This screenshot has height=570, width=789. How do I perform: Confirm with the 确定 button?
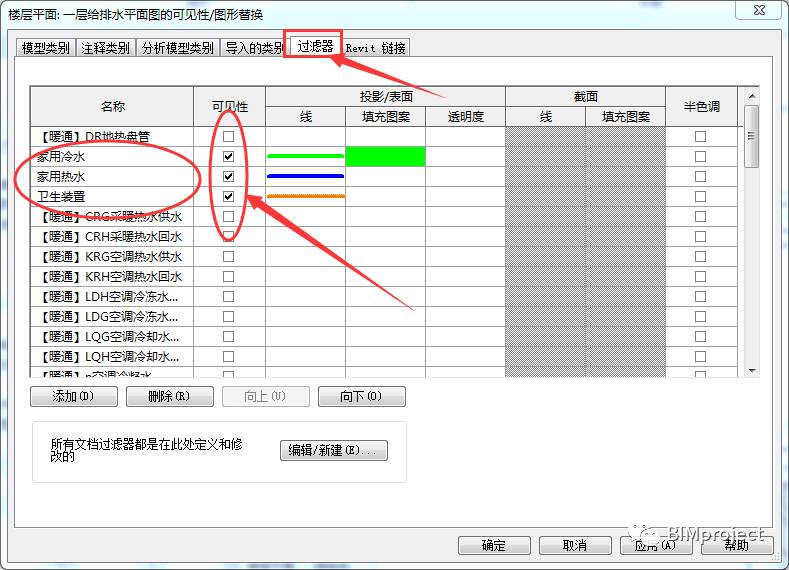click(x=493, y=546)
